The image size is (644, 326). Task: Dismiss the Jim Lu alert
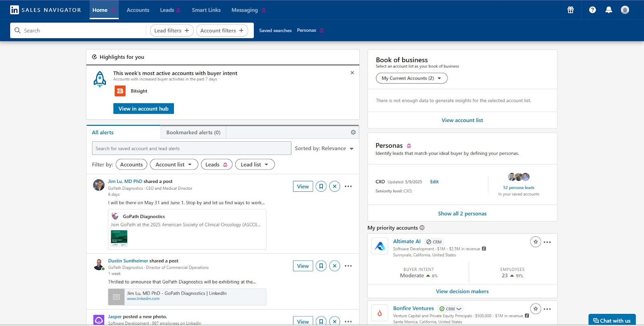[334, 187]
